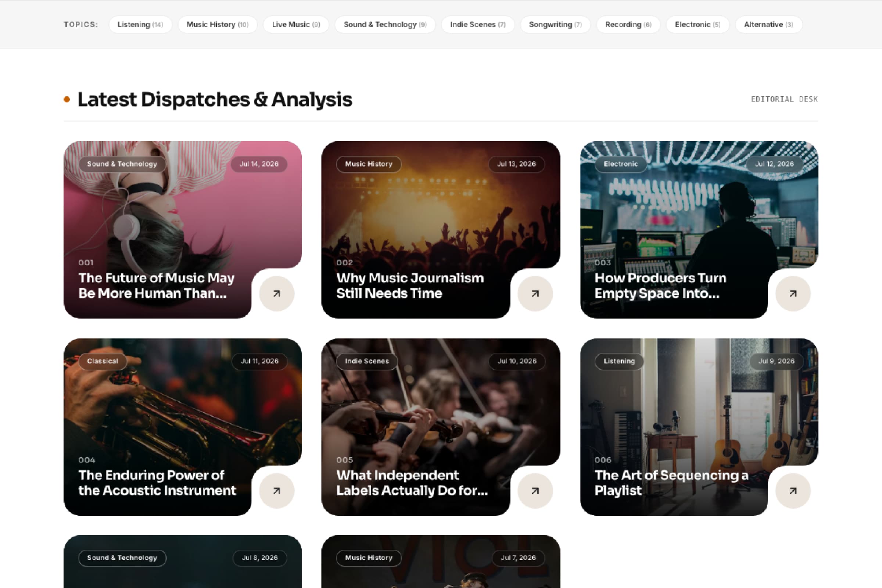The width and height of the screenshot is (882, 588).
Task: Click the Latest Dispatches & Analysis heading
Action: (x=215, y=99)
